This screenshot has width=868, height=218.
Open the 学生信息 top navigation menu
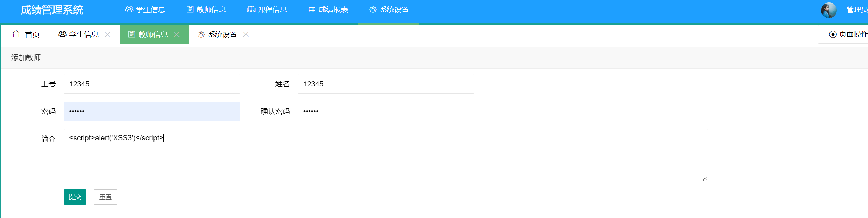[x=145, y=10]
